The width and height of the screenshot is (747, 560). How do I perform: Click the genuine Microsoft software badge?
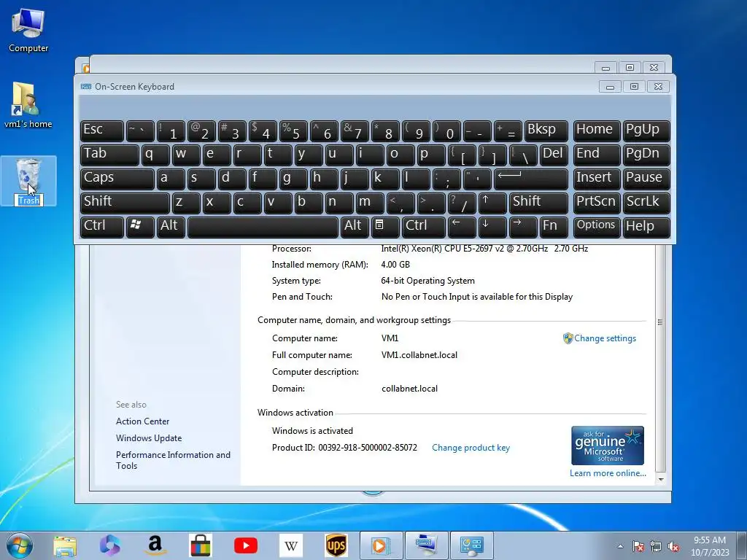[x=608, y=446]
